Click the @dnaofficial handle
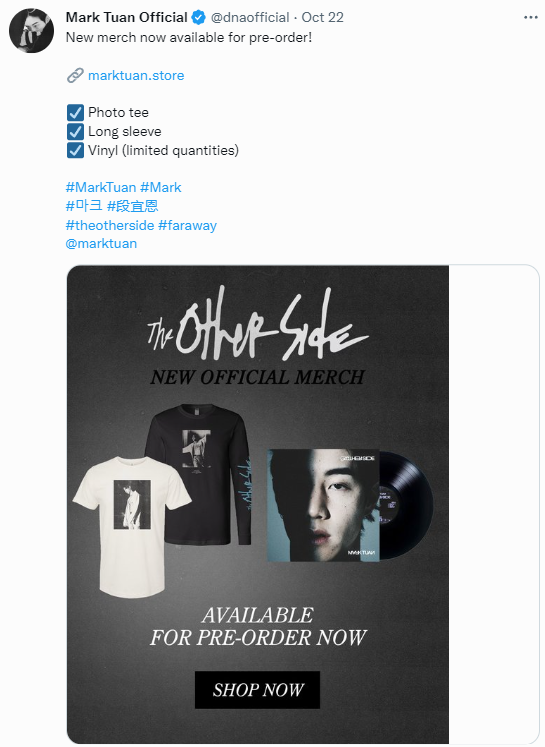Image resolution: width=545 pixels, height=747 pixels. [250, 18]
